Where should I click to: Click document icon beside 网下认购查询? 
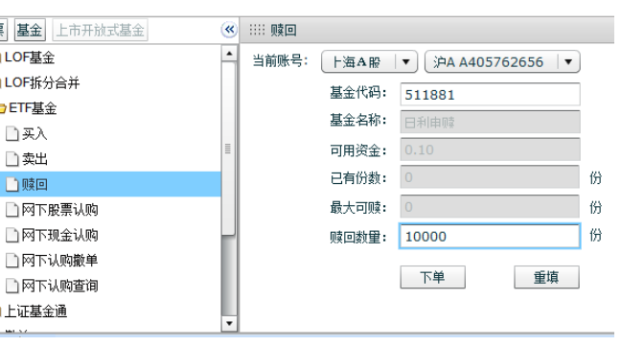[x=12, y=286]
